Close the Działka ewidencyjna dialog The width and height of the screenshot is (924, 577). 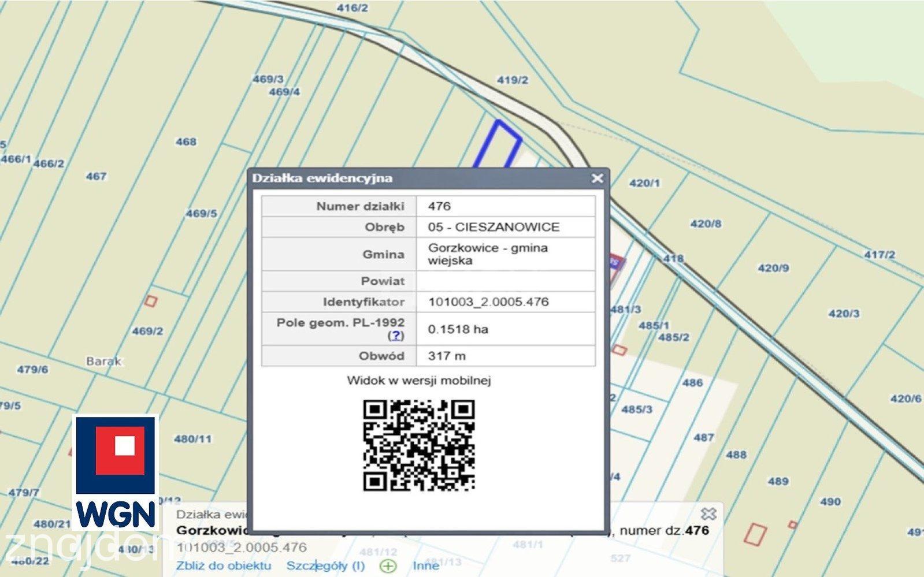point(597,178)
